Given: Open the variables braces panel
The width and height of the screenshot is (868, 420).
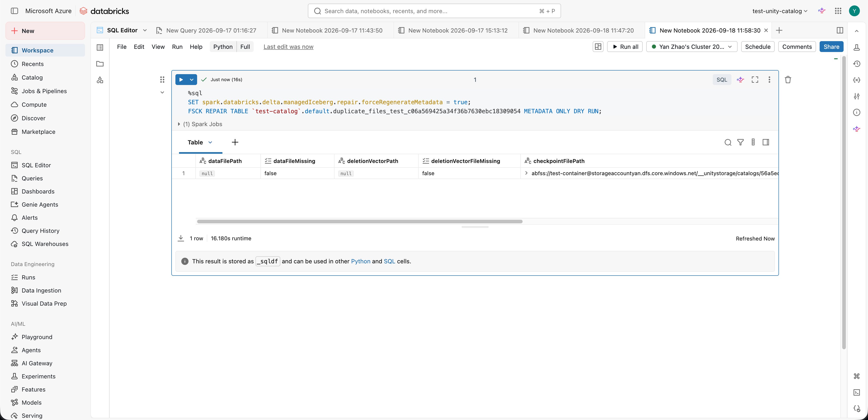Looking at the screenshot, I should (x=856, y=80).
